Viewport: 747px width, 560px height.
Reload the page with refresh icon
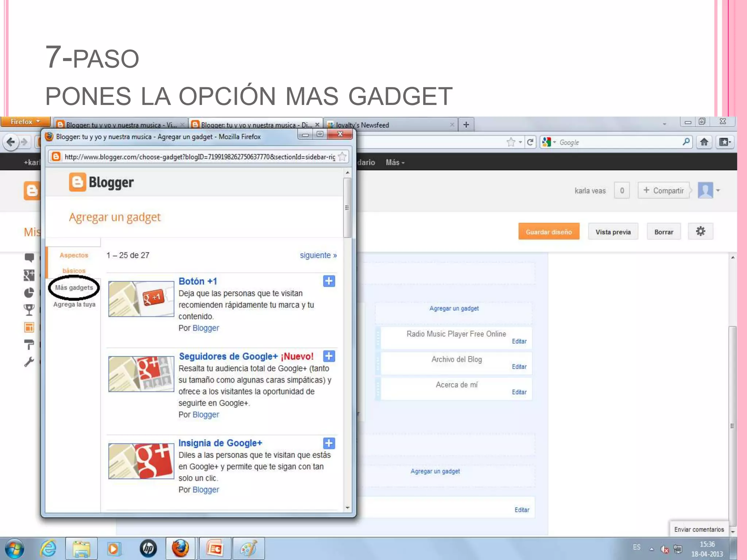pyautogui.click(x=530, y=142)
